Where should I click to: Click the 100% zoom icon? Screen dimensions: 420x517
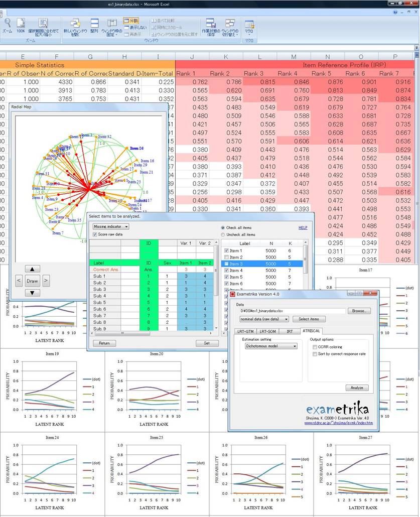(21, 24)
